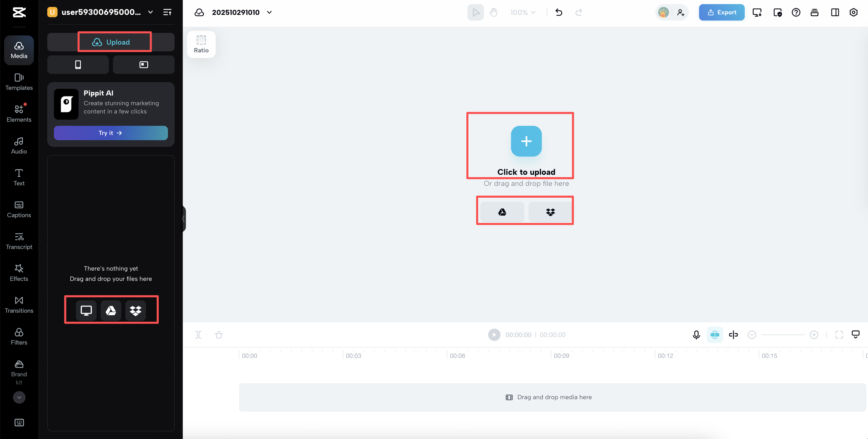The width and height of the screenshot is (868, 439).
Task: Click the Upload button
Action: coord(114,42)
